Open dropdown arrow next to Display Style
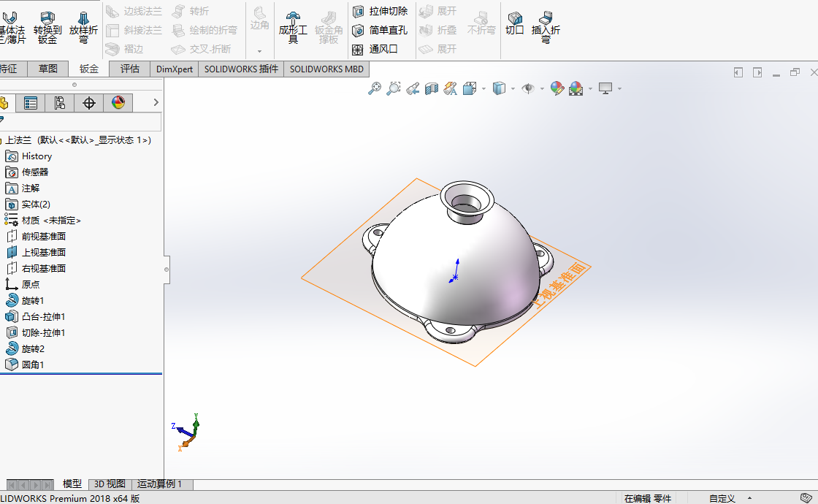Image resolution: width=818 pixels, height=504 pixels. point(513,88)
